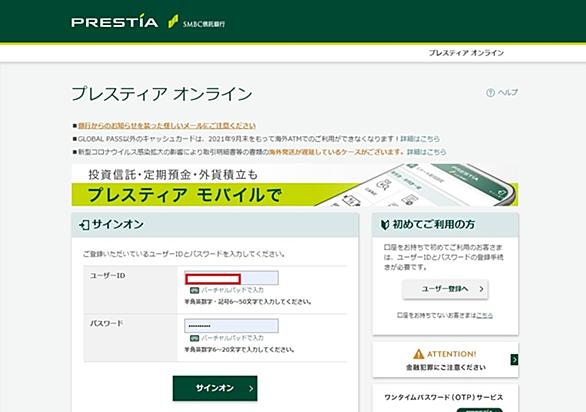Click the green arrow on the ATTENTION panel
This screenshot has width=586, height=412.
[x=514, y=360]
